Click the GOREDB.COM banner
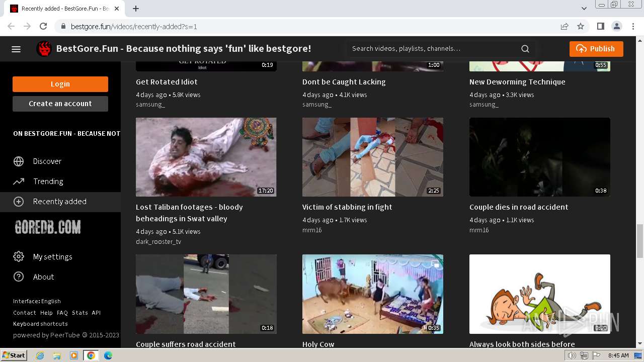Image resolution: width=644 pixels, height=362 pixels. click(x=48, y=227)
